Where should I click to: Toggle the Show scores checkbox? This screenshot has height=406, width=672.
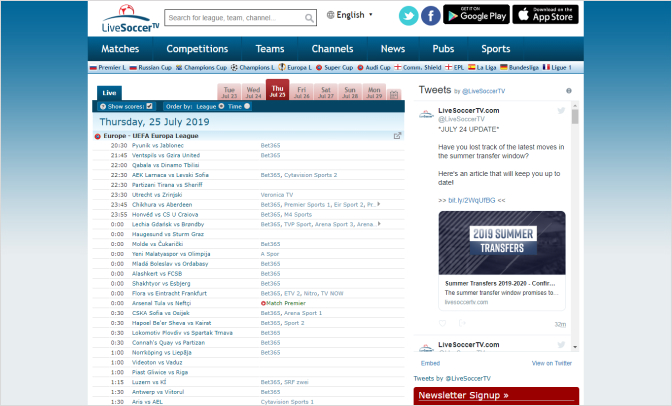point(149,106)
